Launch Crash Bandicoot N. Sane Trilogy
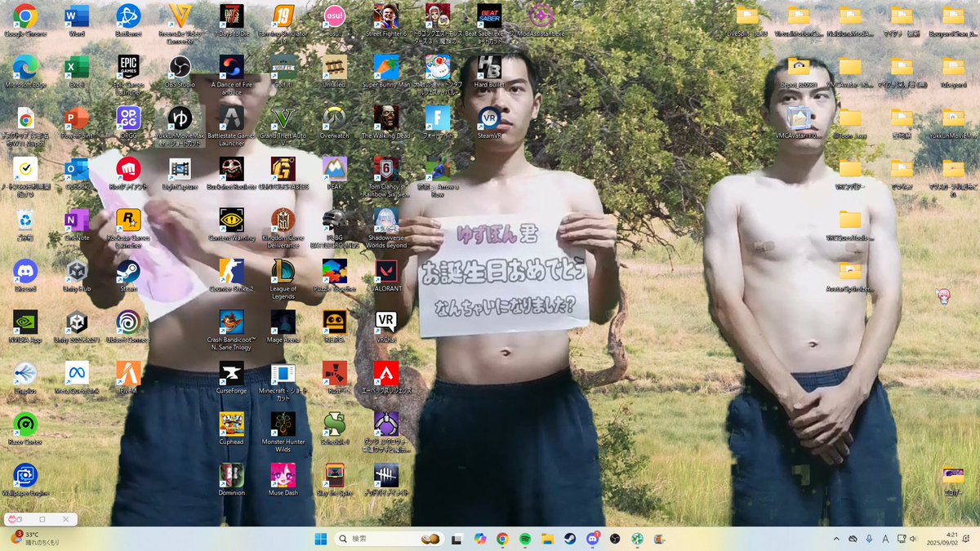980x551 pixels. pyautogui.click(x=231, y=330)
